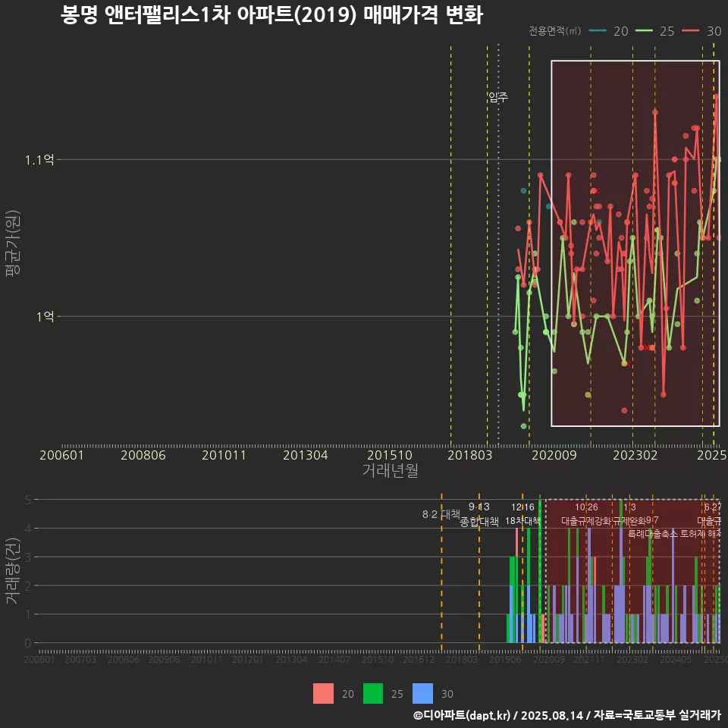728x728 pixels.
Task: Click the 거래년월 axis title
Action: 391,470
